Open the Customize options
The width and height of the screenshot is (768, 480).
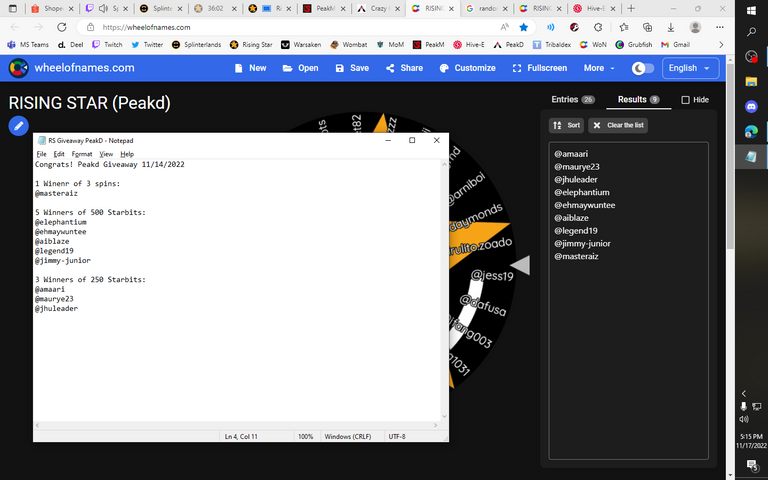(x=468, y=68)
